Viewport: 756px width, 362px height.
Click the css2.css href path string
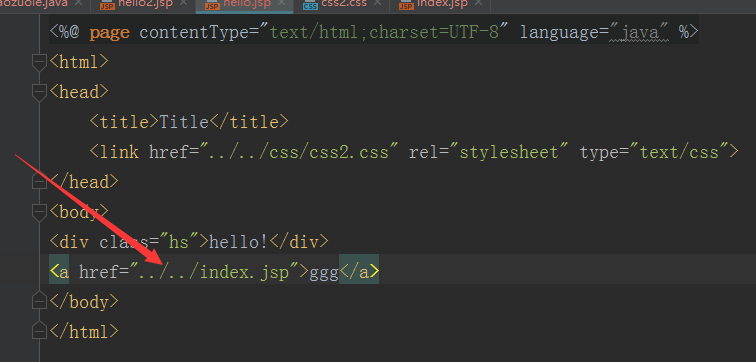tap(299, 152)
